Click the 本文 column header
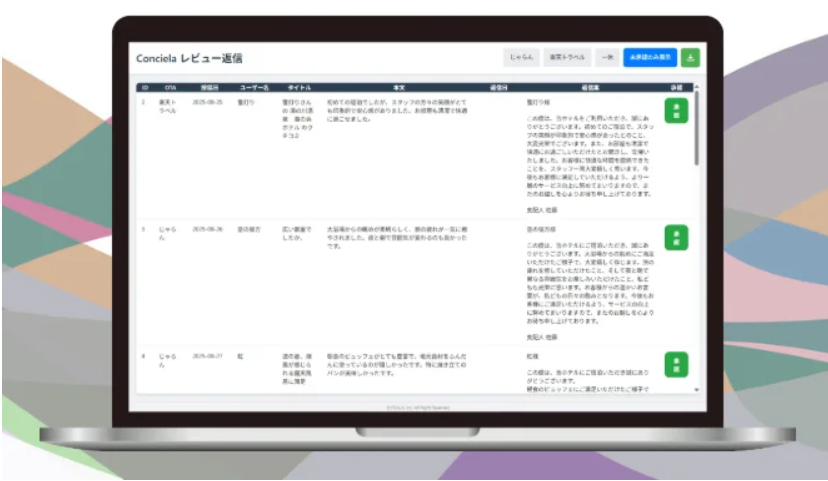828x481 pixels. 399,88
